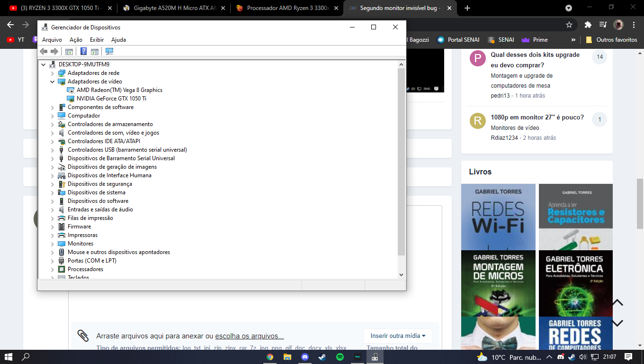Image resolution: width=644 pixels, height=364 pixels.
Task: Open the Outros favoritos folder
Action: pos(612,40)
